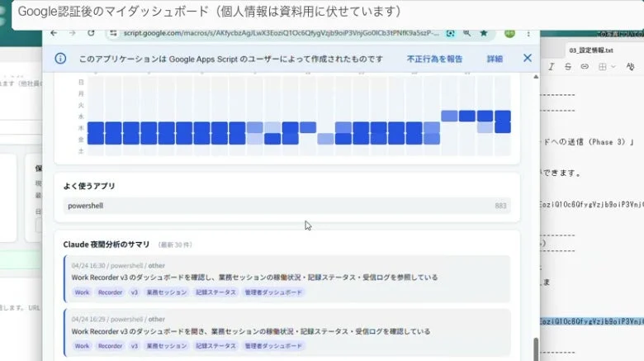The height and width of the screenshot is (361, 644).
Task: Click the Work tag in the 16:29 entry
Action: (82, 346)
